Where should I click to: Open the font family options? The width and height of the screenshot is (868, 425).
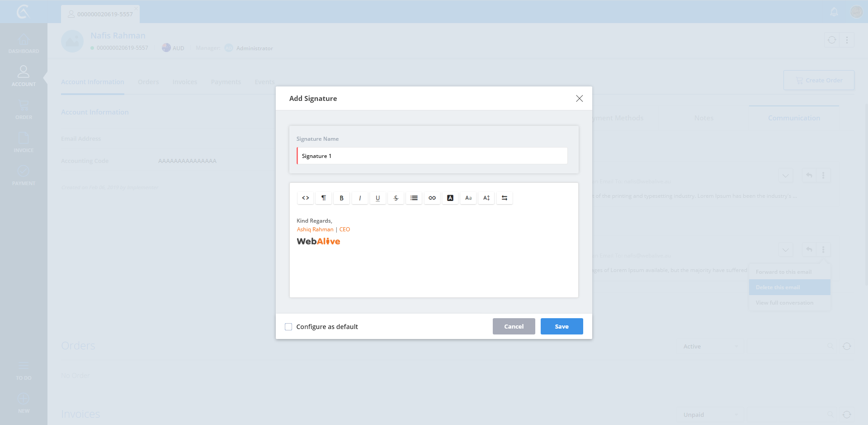(x=468, y=198)
